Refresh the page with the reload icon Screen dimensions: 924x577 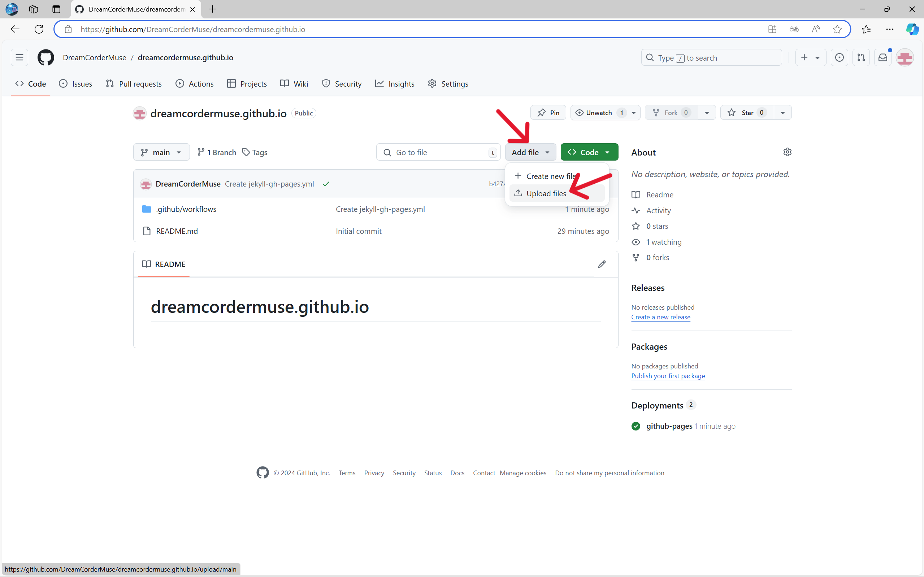coord(39,29)
